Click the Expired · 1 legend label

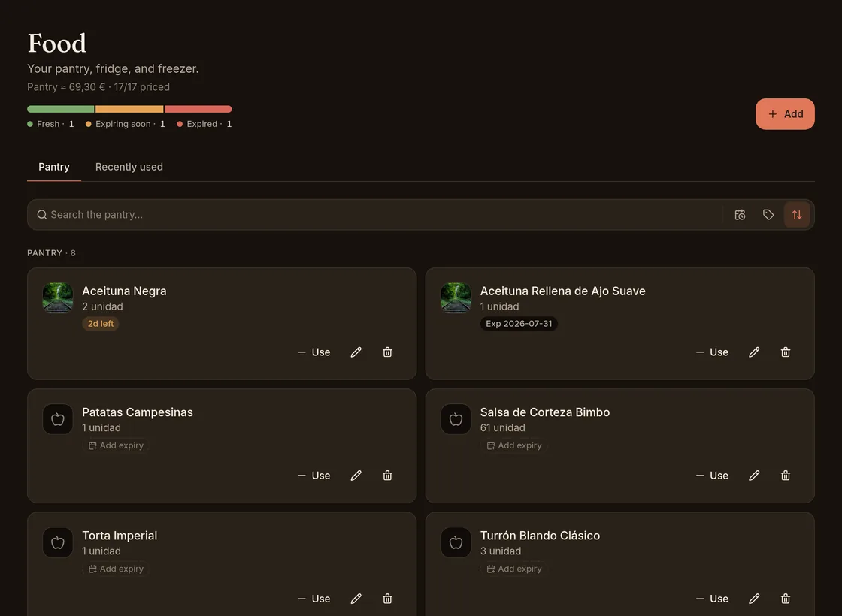(204, 124)
